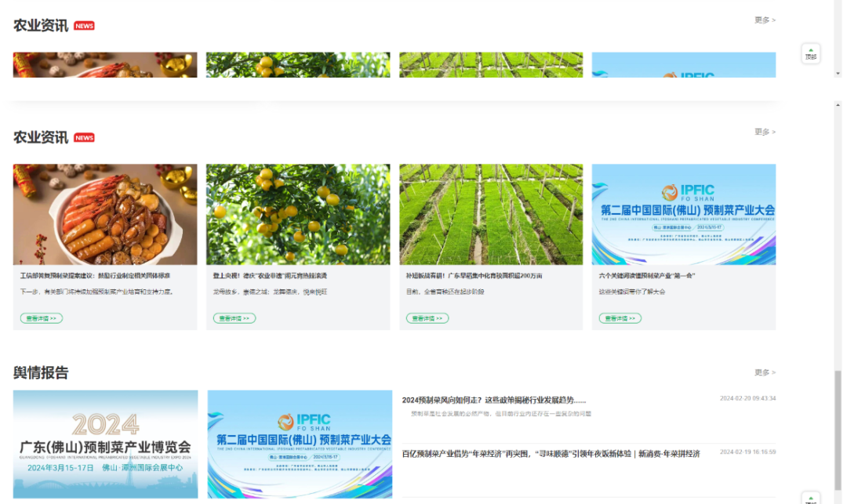Viewport: 847px width, 504px height.
Task: Open report 2024预制菜风向如何走？这些政策揭秘行业发展趋势
Action: 494,401
